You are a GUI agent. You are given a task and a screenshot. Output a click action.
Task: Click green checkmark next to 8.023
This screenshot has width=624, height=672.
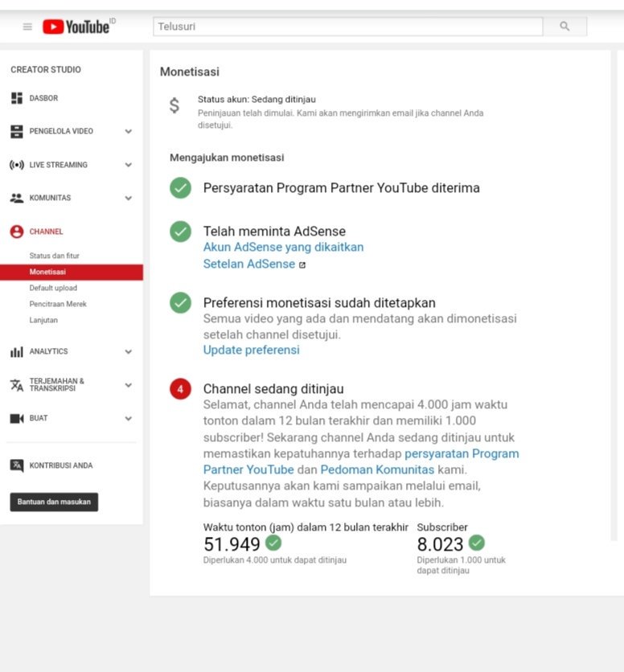point(477,543)
